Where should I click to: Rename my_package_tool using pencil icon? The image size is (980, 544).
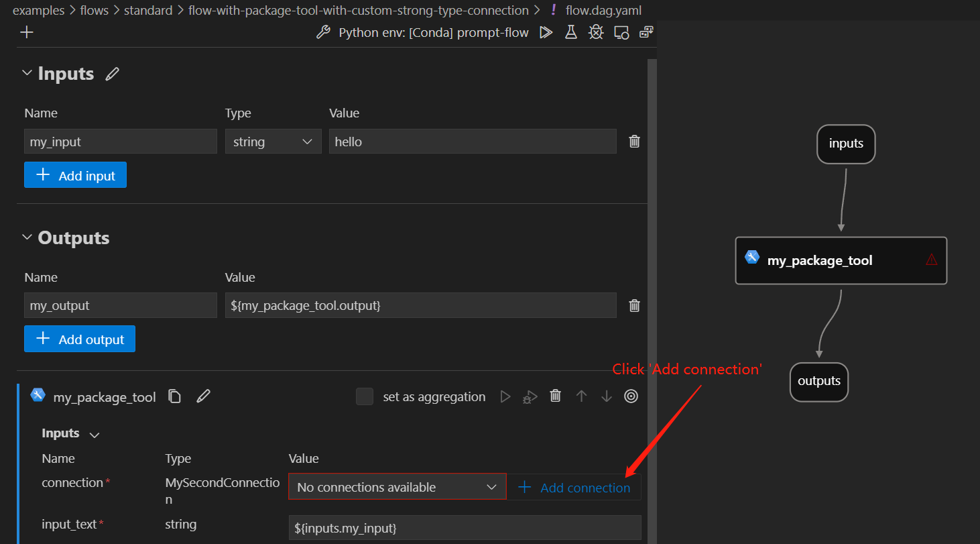click(203, 396)
